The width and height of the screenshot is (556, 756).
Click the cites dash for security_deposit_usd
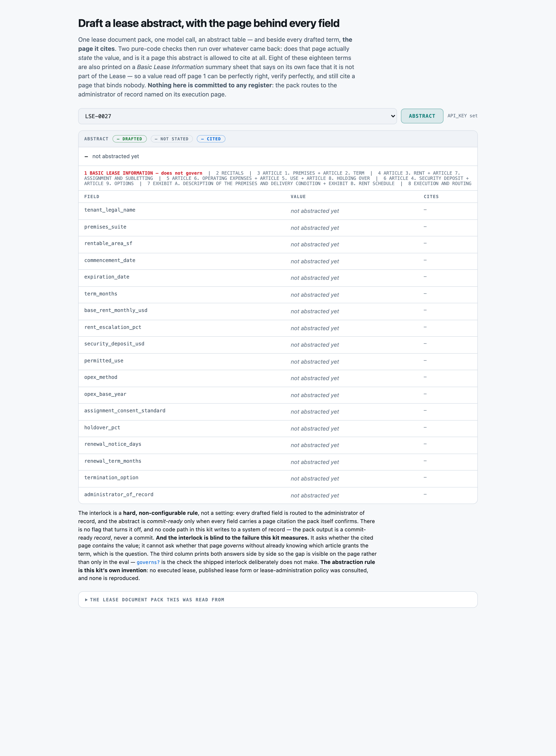425,344
